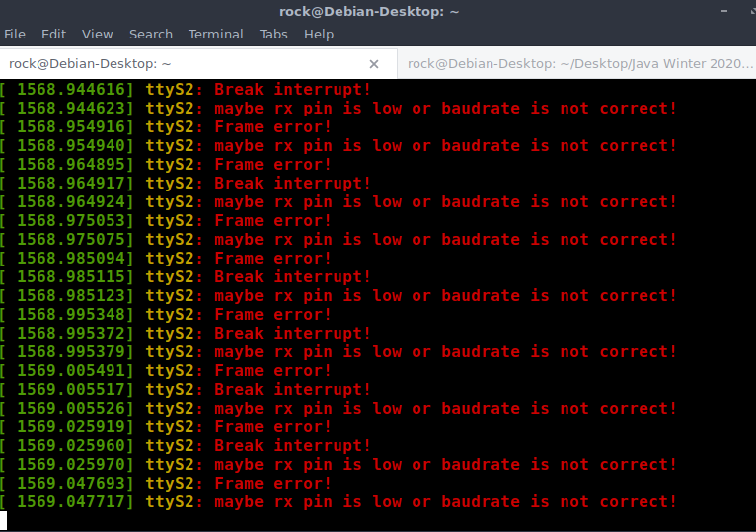The height and width of the screenshot is (532, 756).
Task: Close the active rock@Debian-Desktop tab
Action: click(374, 64)
